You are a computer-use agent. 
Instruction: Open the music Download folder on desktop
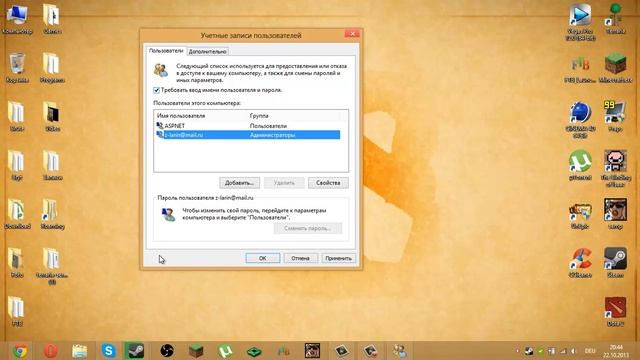(17, 213)
